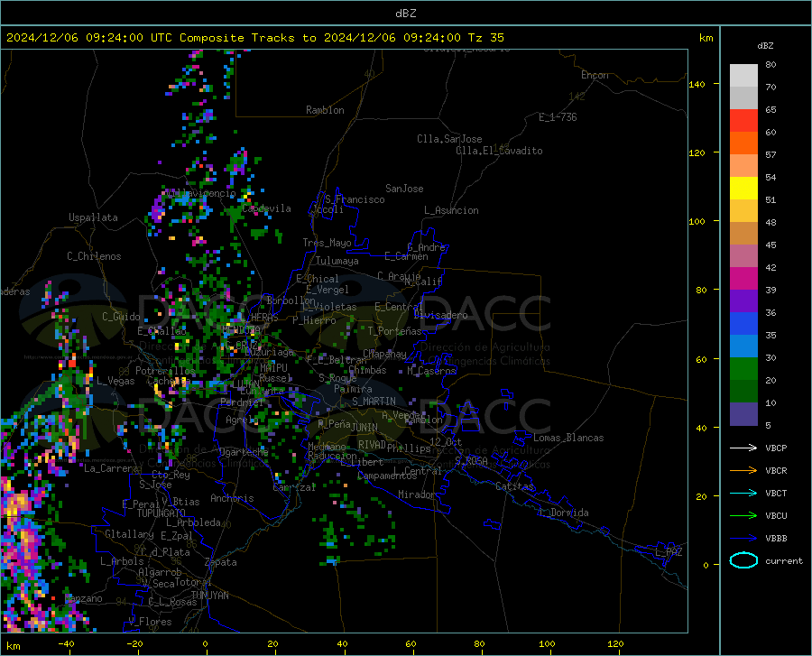Click the Clla.SanJose map label
Viewport: 812px width, 656px height.
click(449, 139)
